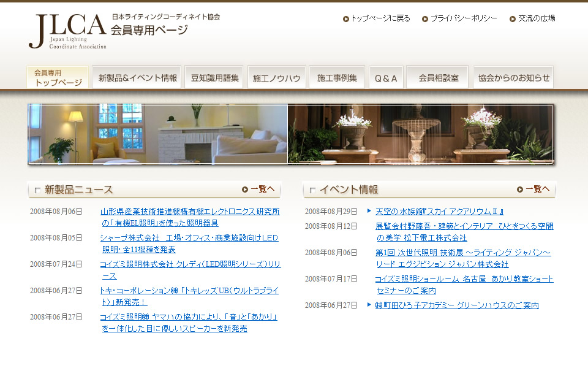Open 施工事例集 tab
The image size is (588, 368).
(337, 77)
